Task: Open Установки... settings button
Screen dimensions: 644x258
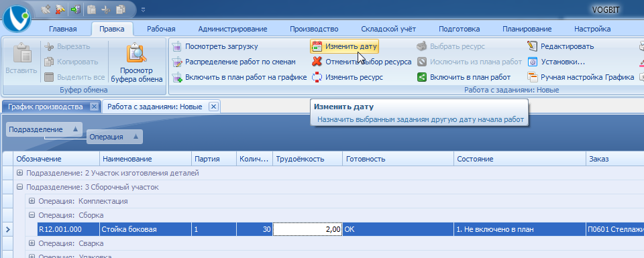Action: coord(556,62)
